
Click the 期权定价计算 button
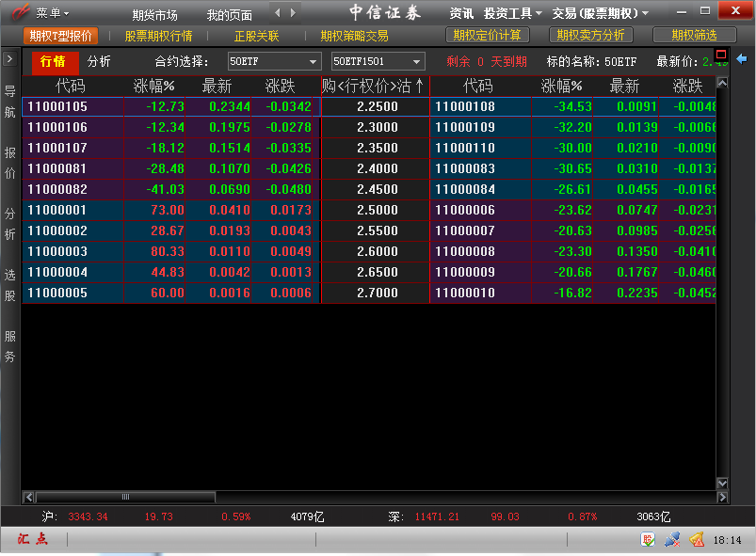click(x=487, y=36)
